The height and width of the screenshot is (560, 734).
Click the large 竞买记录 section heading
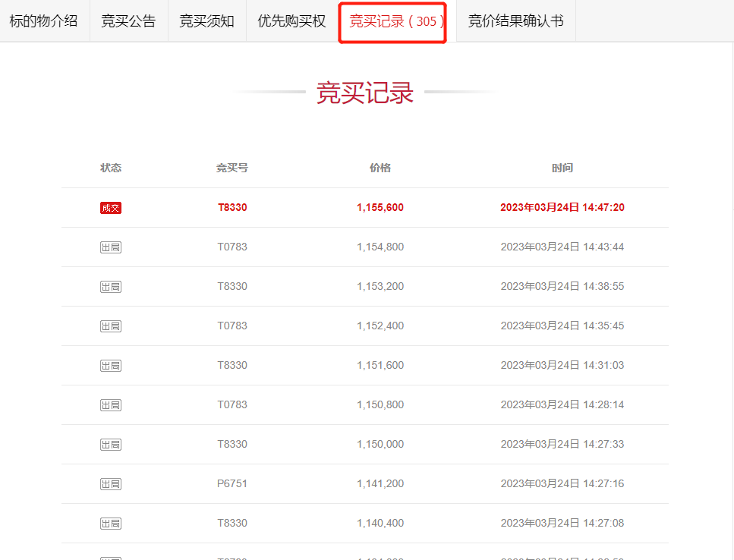click(364, 92)
